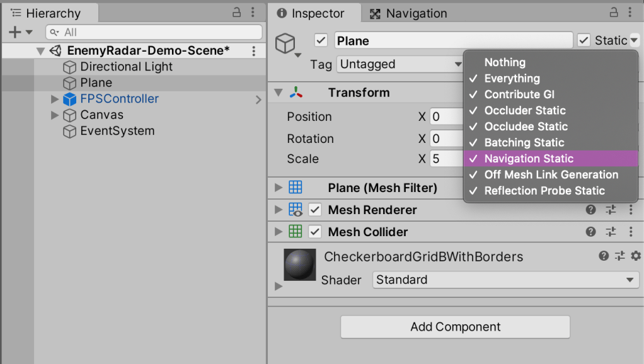This screenshot has height=364, width=644.
Task: Expand the FPSController tree item
Action: tap(55, 99)
